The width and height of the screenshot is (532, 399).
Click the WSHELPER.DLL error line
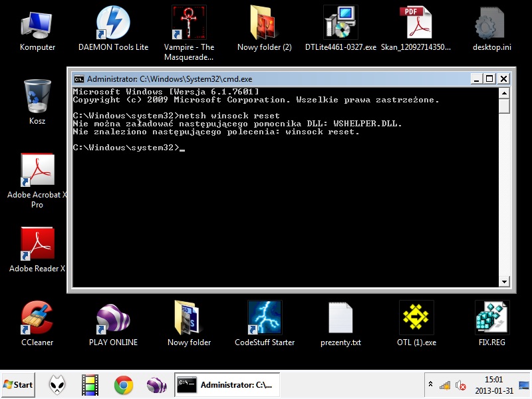pos(237,124)
